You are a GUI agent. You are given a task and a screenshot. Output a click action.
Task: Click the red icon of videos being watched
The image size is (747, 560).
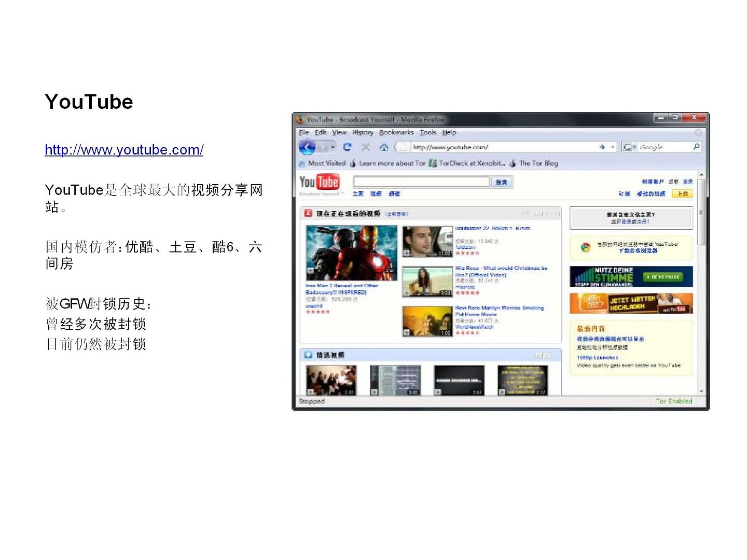tap(308, 213)
